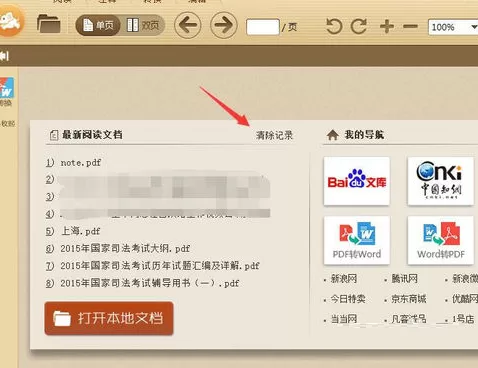
Task: Open the 新浪网 link
Action: tap(344, 279)
